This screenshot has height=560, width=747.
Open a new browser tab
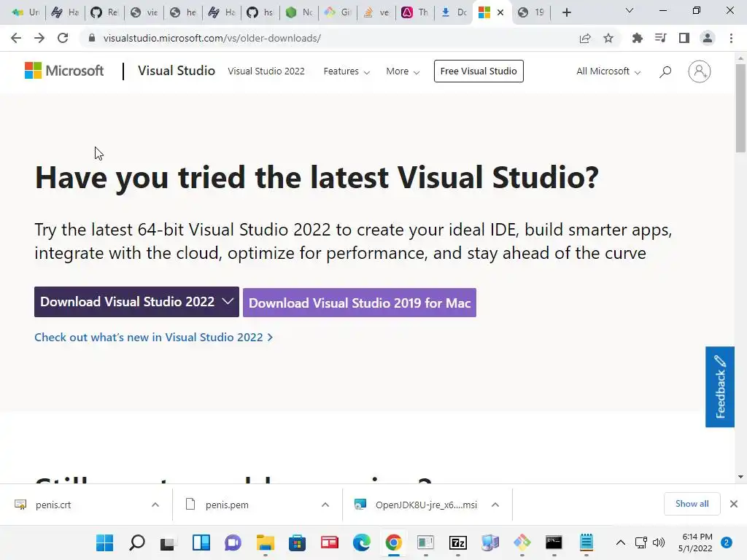(x=567, y=12)
